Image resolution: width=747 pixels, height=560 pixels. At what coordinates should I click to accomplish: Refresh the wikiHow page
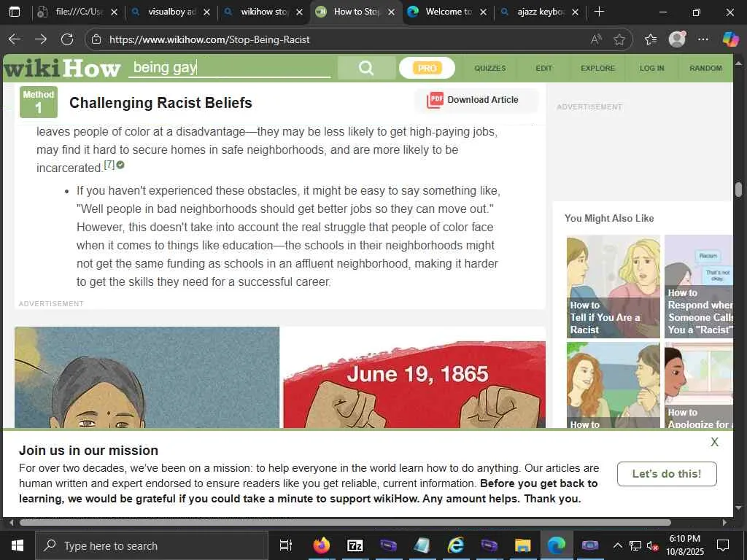(x=67, y=39)
